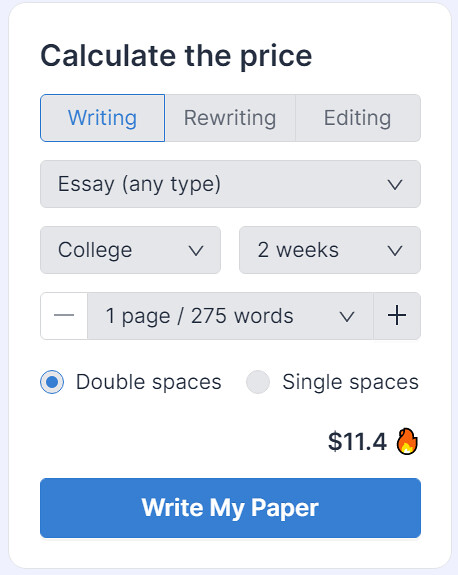Screen dimensions: 458x575
Task: Click the fire emoji next to price
Action: pyautogui.click(x=407, y=441)
